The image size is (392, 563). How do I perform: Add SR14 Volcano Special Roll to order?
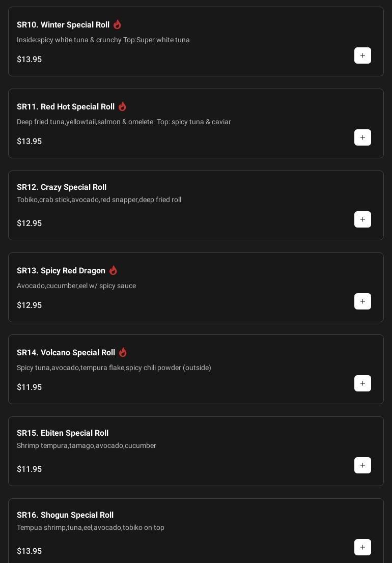tap(362, 383)
